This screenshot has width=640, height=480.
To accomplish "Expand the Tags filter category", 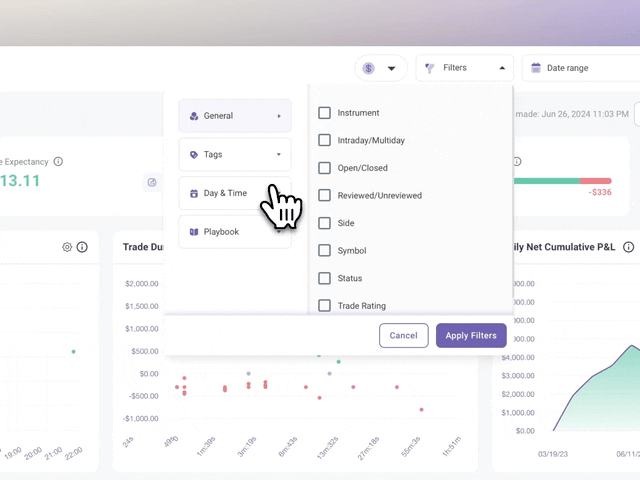I will [235, 155].
